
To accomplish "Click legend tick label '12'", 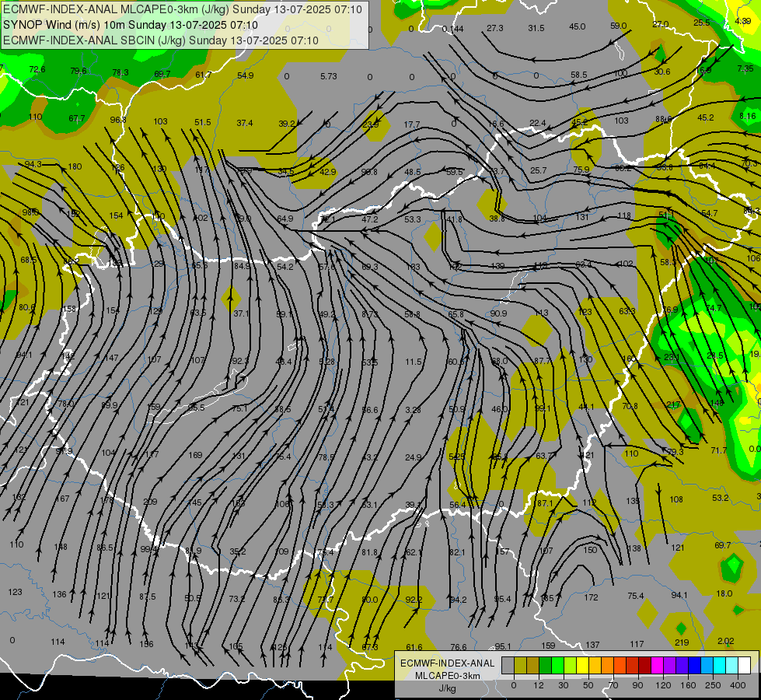I will 539,685.
